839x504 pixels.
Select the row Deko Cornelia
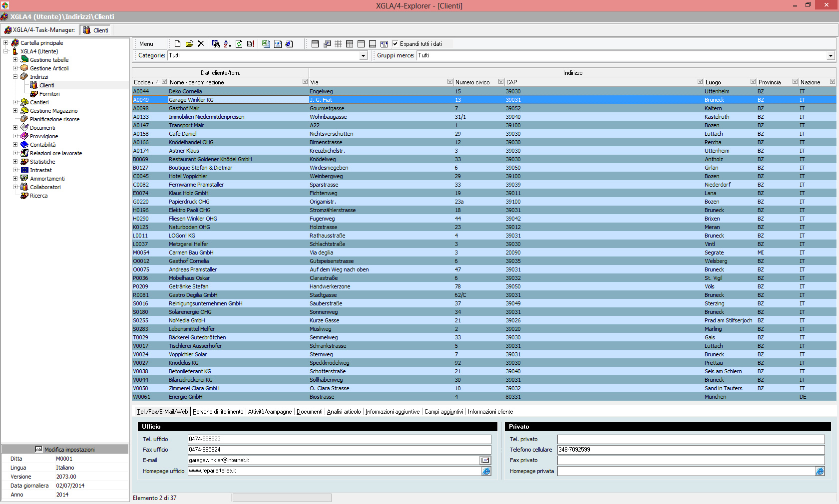(x=483, y=91)
